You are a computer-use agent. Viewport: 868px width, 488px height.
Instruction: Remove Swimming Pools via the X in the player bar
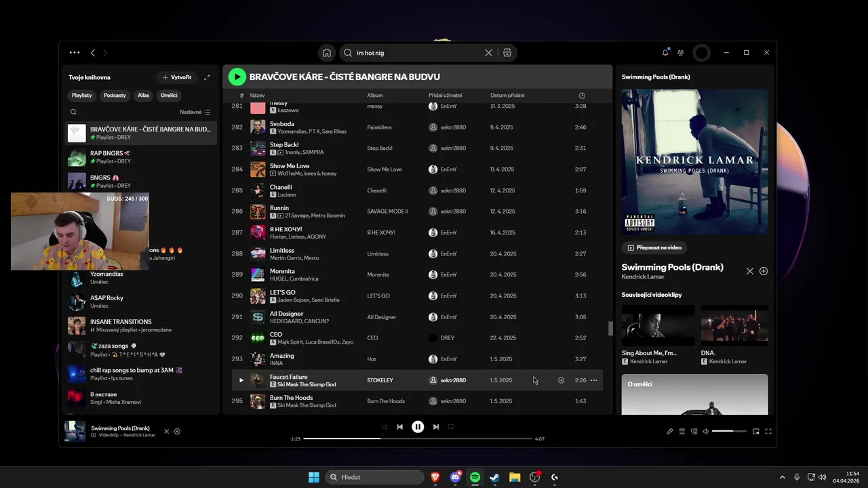coord(167,431)
